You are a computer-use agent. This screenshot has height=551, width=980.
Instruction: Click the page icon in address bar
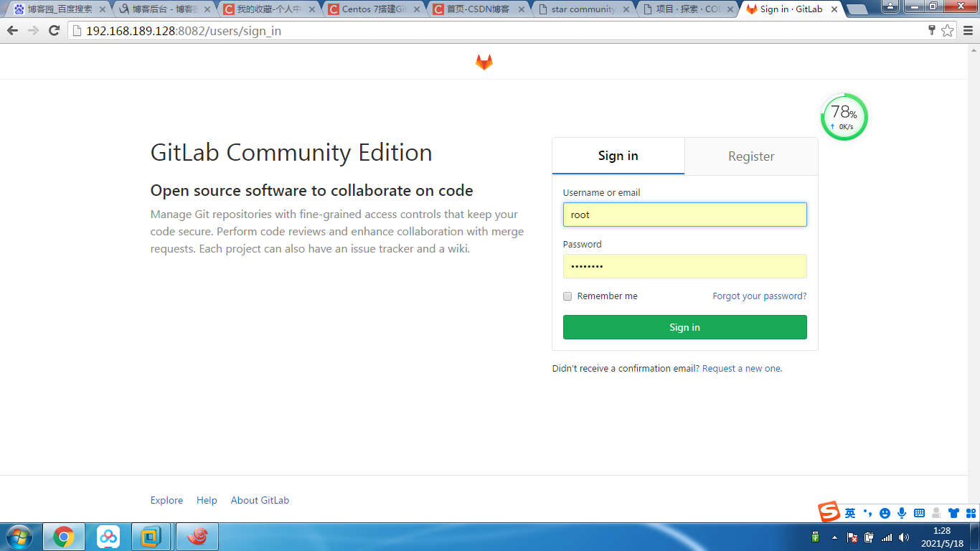coord(77,31)
